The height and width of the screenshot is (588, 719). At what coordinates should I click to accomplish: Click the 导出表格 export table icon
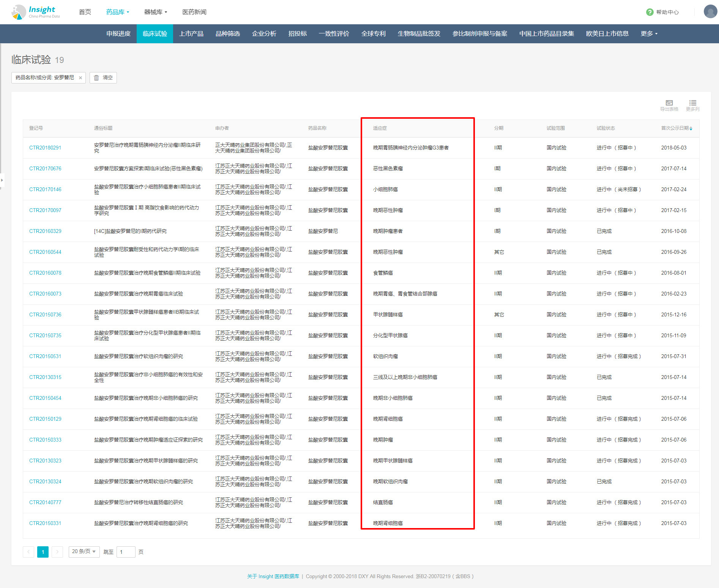tap(669, 103)
